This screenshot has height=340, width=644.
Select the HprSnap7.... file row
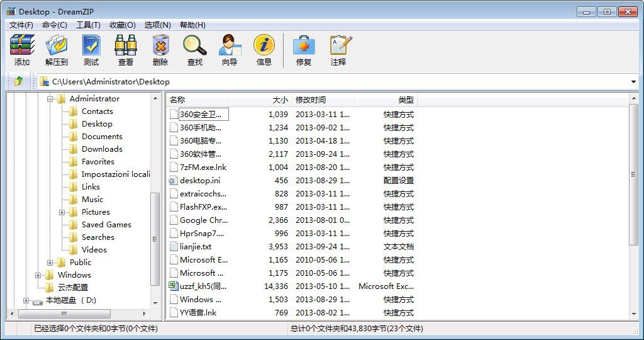(x=291, y=234)
